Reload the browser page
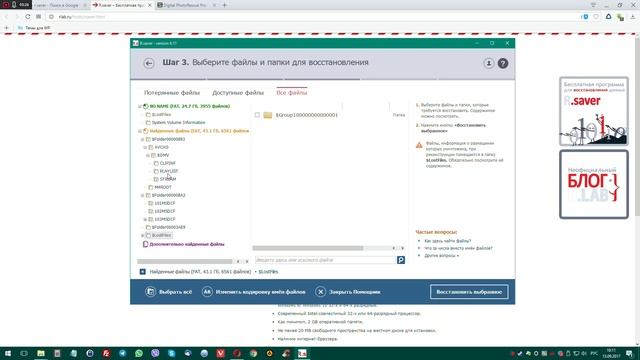This screenshot has height=360, width=640. coord(27,17)
